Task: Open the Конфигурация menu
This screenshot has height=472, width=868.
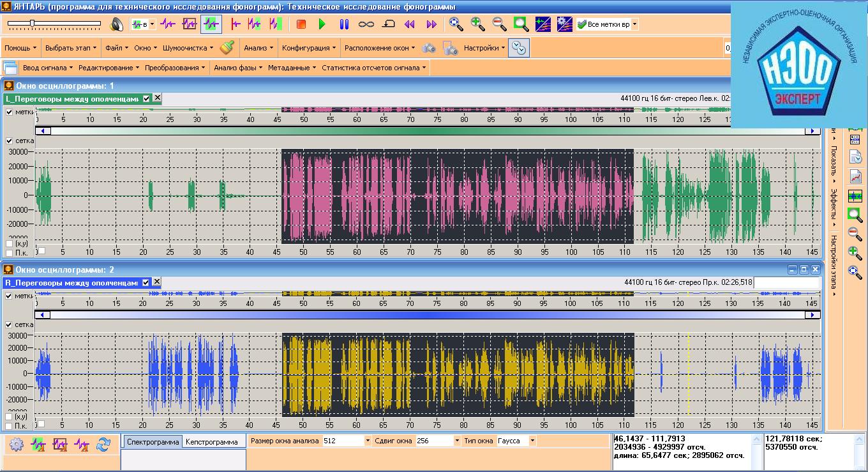Action: coord(309,48)
